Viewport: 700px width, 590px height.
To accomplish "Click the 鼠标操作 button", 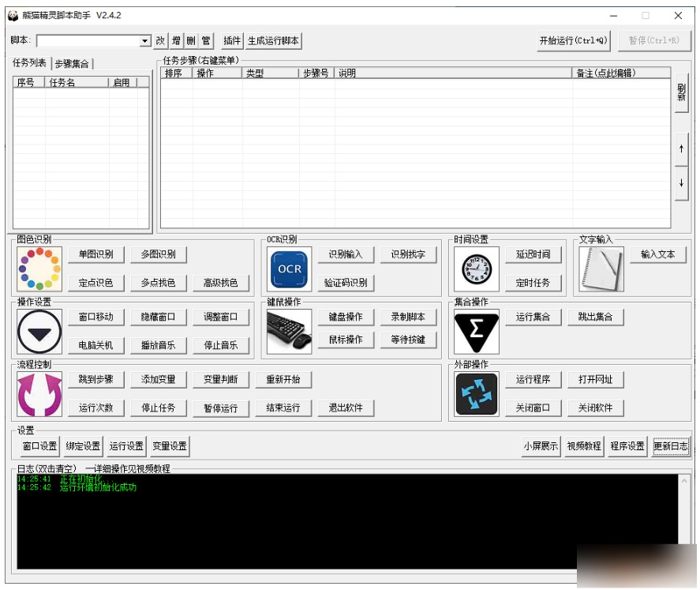I will tap(346, 340).
